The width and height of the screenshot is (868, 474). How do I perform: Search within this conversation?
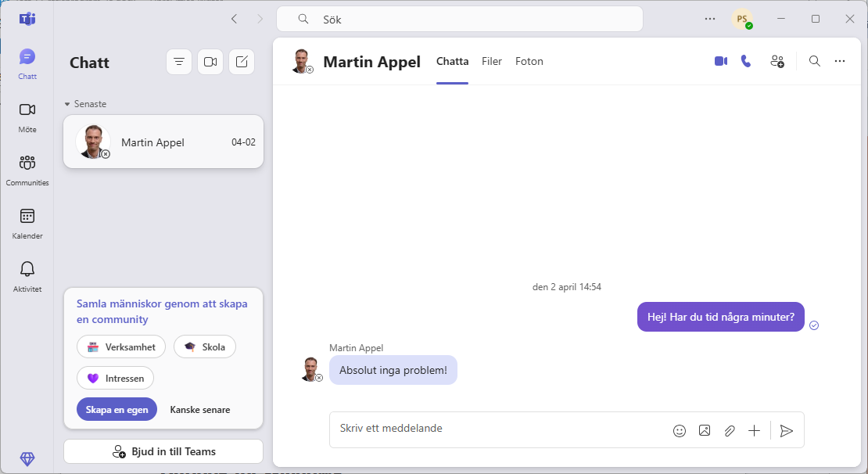pyautogui.click(x=814, y=60)
